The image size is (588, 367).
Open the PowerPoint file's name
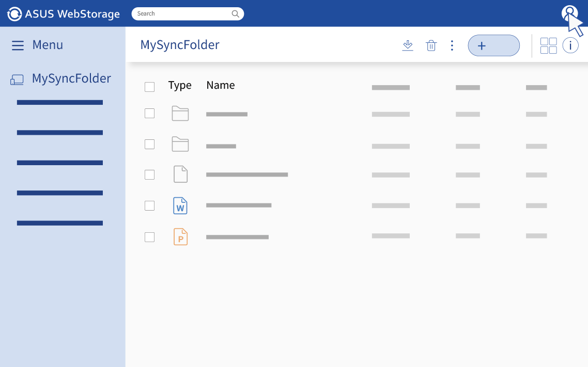(237, 237)
